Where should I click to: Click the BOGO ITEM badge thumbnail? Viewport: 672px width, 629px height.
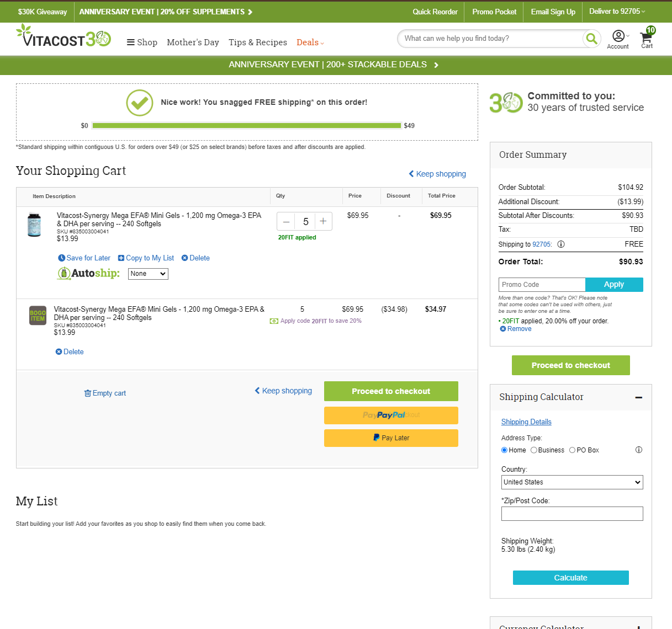pos(38,316)
